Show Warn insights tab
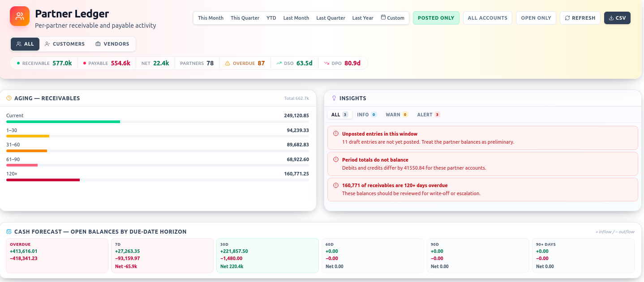Image resolution: width=644 pixels, height=282 pixels. (397, 115)
